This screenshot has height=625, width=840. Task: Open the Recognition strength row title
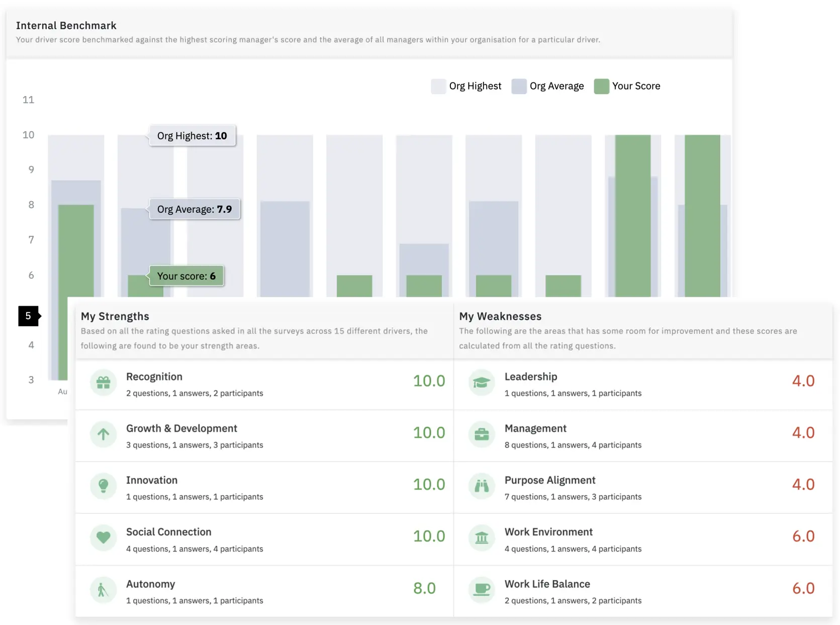click(x=154, y=377)
